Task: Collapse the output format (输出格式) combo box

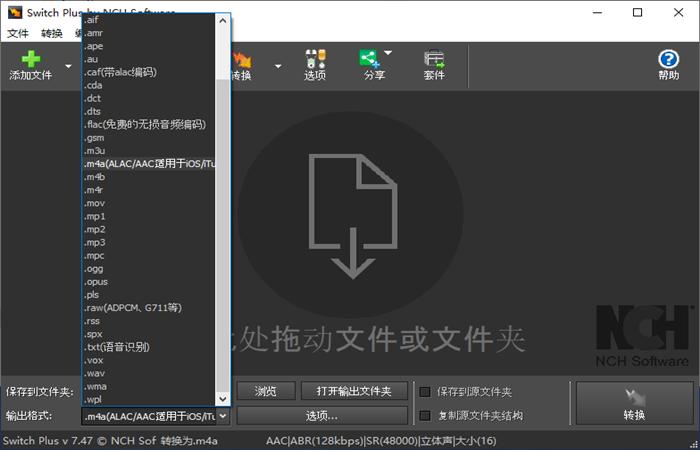Action: click(223, 415)
